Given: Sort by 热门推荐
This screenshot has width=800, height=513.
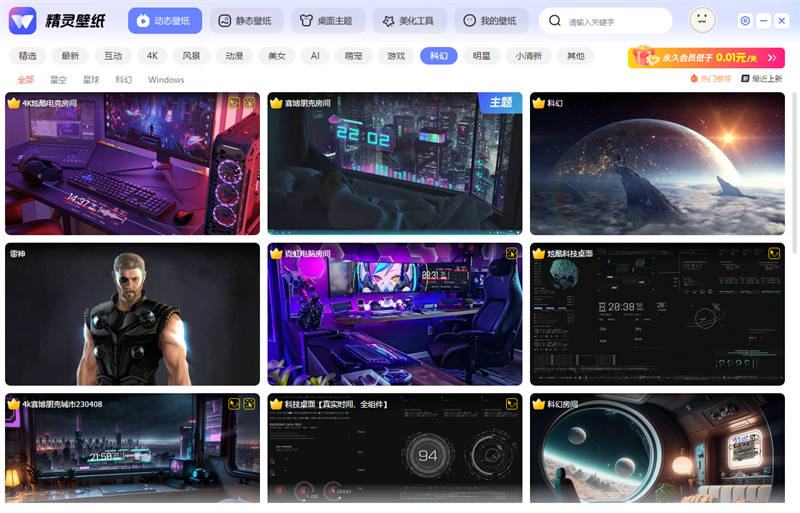Looking at the screenshot, I should 711,78.
